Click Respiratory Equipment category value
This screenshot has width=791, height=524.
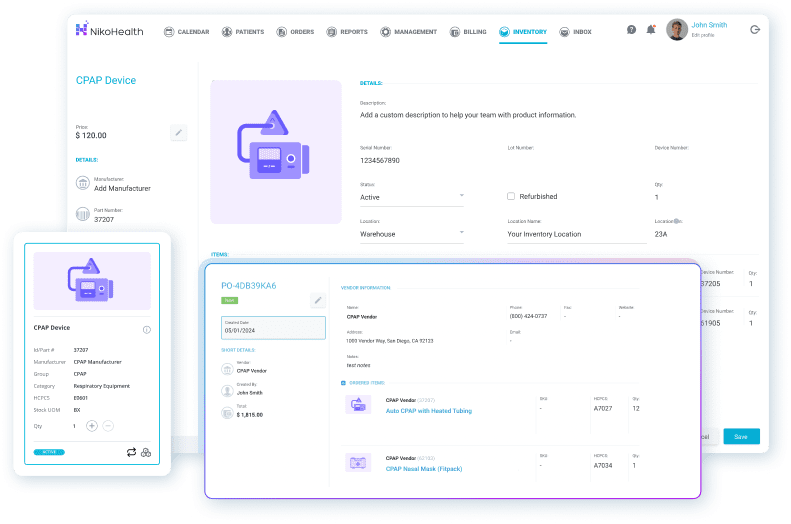point(101,386)
